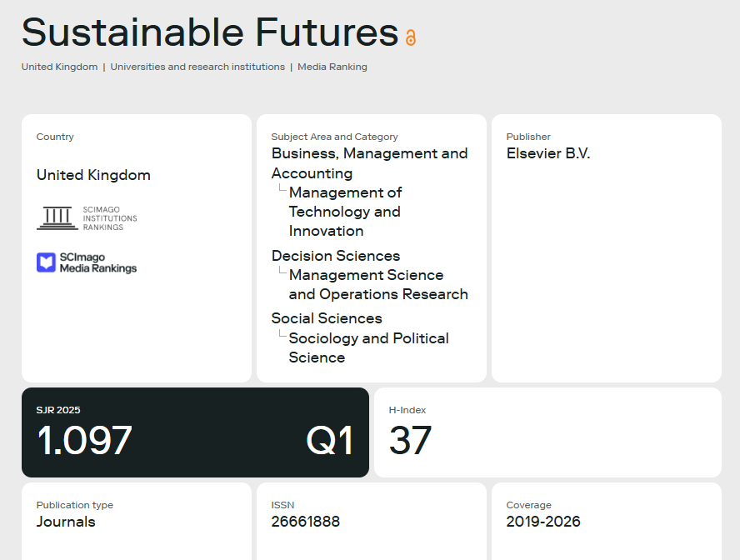Image resolution: width=740 pixels, height=560 pixels.
Task: Click the Q1 quartile label
Action: 329,441
